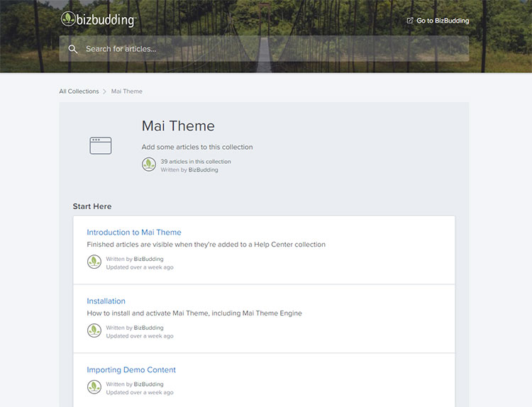Screen dimensions: 532x407
Task: Click author avatar under Installation article
Action: point(94,330)
